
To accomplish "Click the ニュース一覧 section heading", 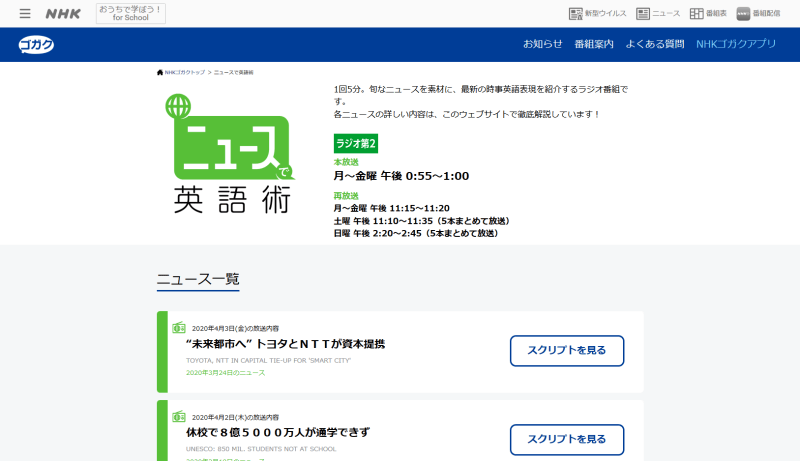I will click(x=198, y=279).
